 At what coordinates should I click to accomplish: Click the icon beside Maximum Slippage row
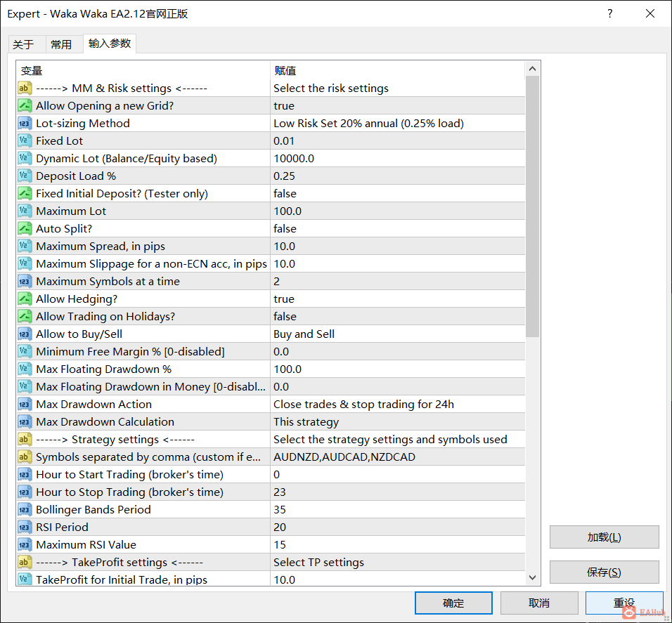(x=25, y=264)
